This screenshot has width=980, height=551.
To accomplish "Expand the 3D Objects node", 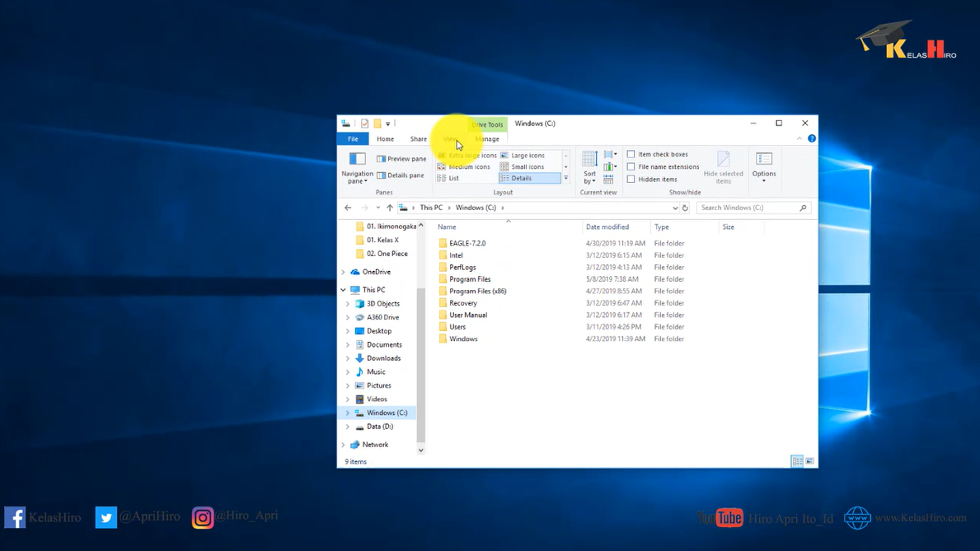I will pos(348,304).
